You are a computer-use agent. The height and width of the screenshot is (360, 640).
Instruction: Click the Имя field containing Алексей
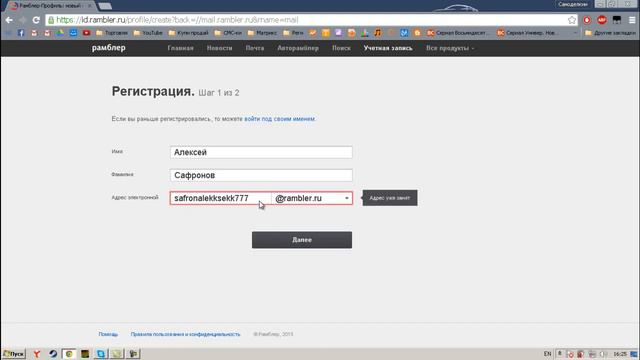pos(261,152)
